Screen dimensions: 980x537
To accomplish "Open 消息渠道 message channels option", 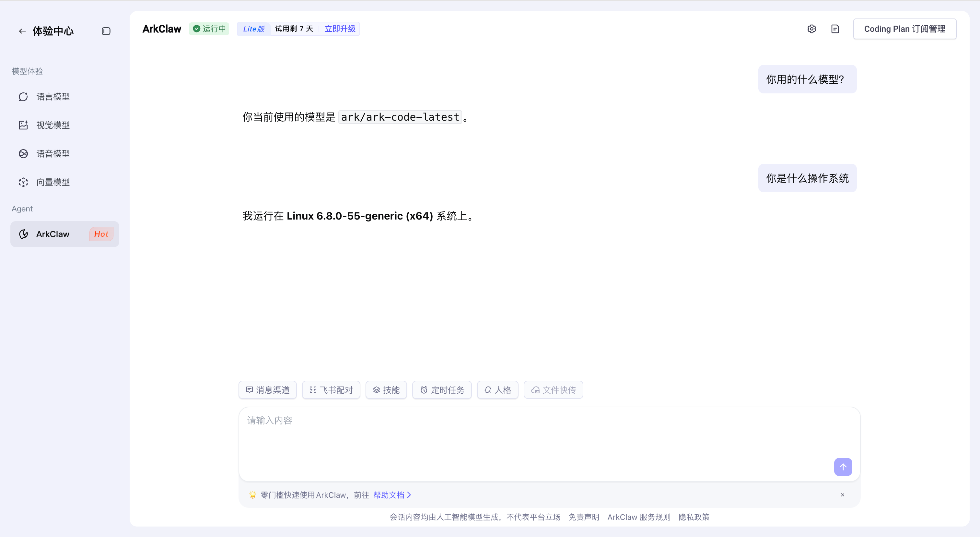I will (267, 390).
